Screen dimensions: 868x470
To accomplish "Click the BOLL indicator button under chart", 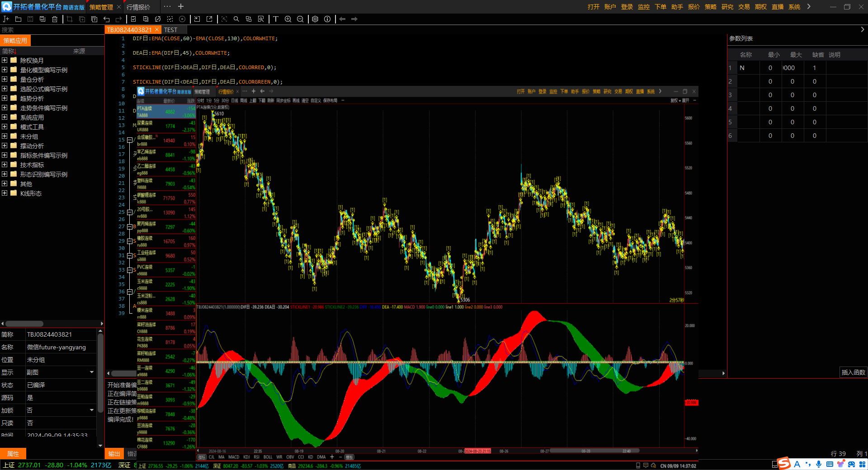I will [268, 457].
